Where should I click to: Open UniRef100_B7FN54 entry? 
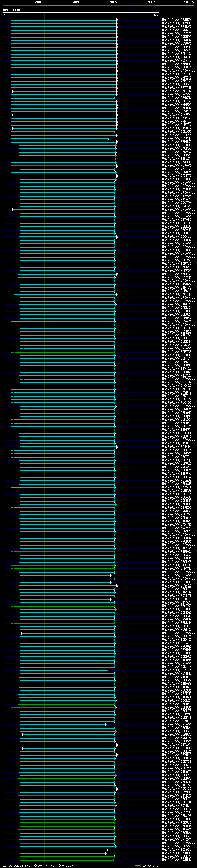point(177,64)
